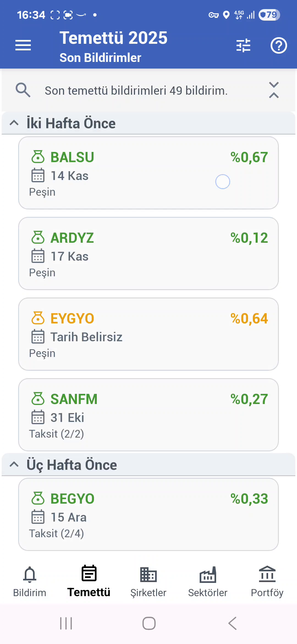The width and height of the screenshot is (297, 644).
Task: Open the filter settings sliders icon
Action: (243, 45)
